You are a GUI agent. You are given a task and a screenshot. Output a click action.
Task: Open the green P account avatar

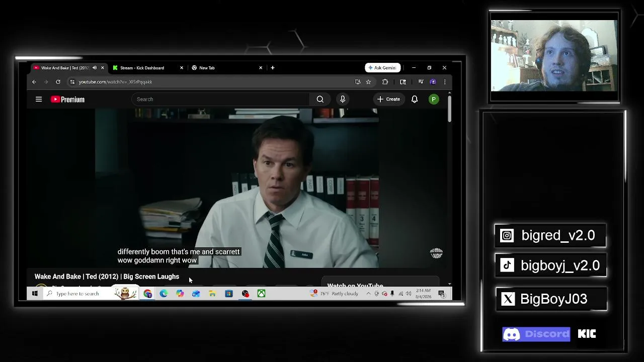click(434, 99)
